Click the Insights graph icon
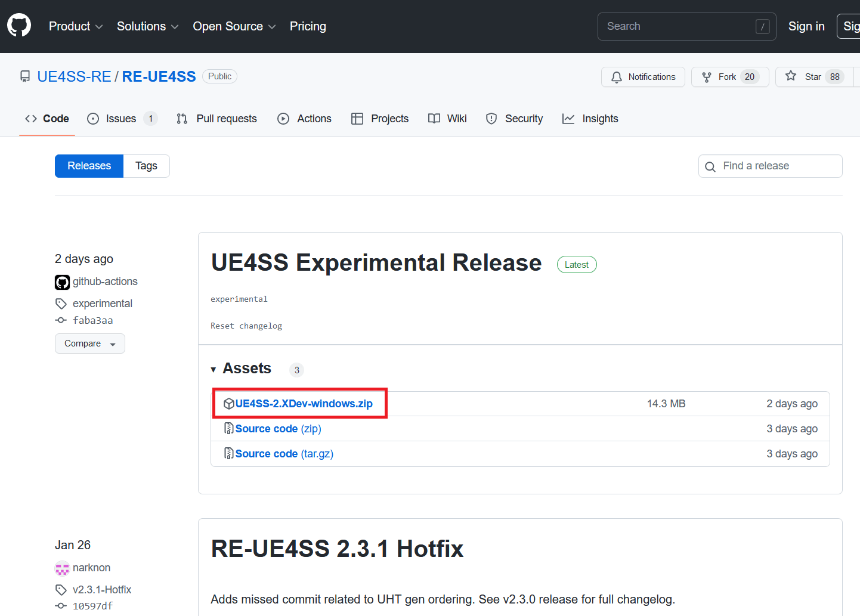Viewport: 860px width, 616px height. coord(568,119)
